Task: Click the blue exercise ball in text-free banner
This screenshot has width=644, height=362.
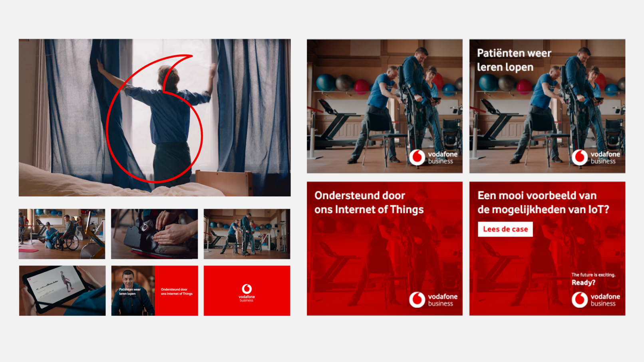Action: coord(326,83)
